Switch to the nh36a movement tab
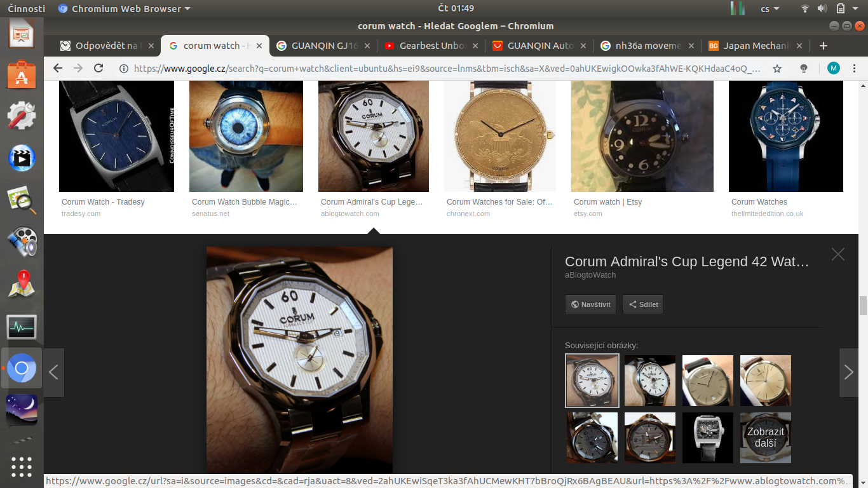The height and width of the screenshot is (488, 868). pos(647,46)
